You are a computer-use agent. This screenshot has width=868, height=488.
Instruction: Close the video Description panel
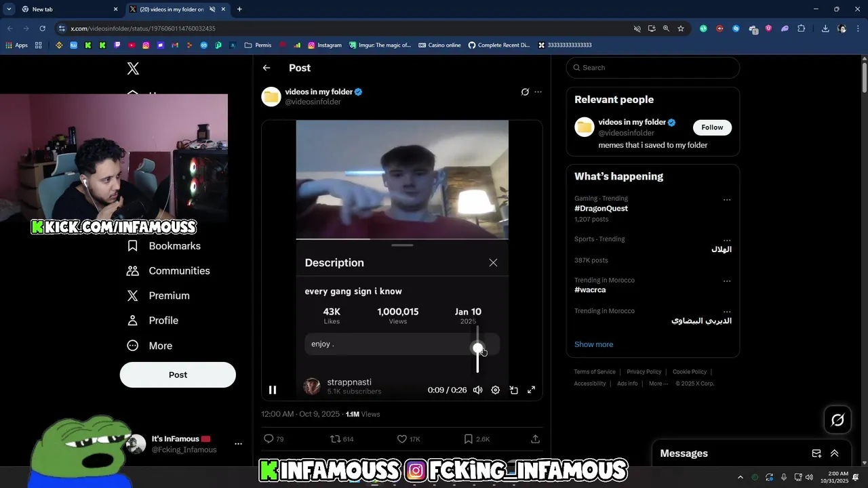pos(493,263)
